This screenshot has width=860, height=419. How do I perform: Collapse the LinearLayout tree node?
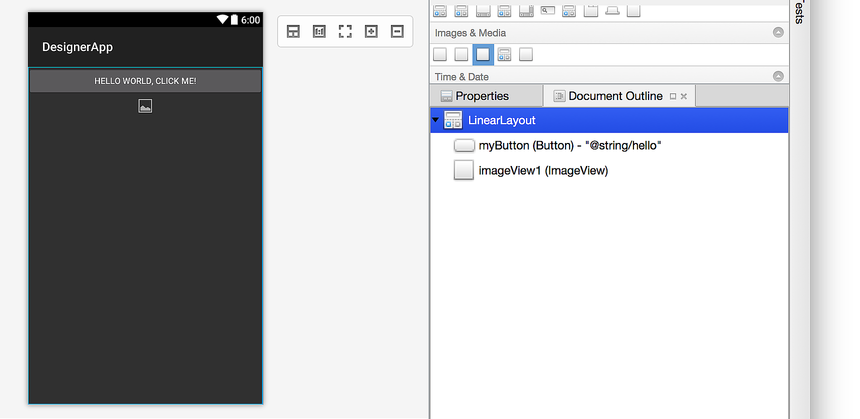click(x=435, y=120)
